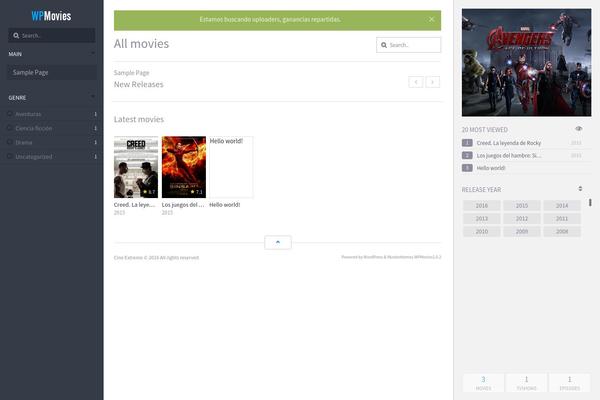Click the Creed. La leye... title
The image size is (600, 400).
[134, 205]
